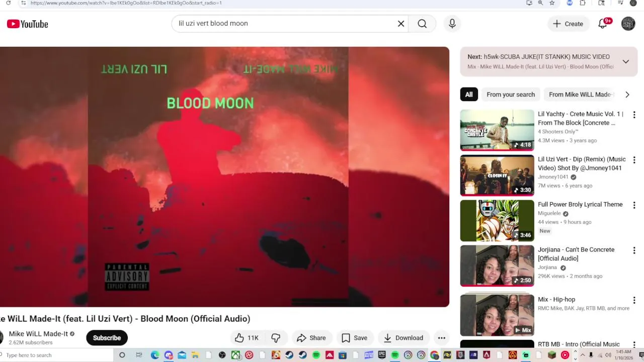This screenshot has height=362, width=644.
Task: Click the Windows taskbar search box
Action: tap(57, 355)
